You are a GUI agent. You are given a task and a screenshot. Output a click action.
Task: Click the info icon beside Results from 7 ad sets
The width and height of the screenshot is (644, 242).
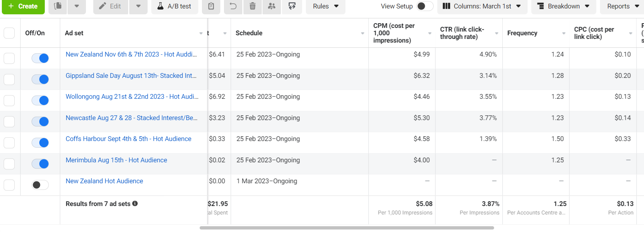(135, 203)
